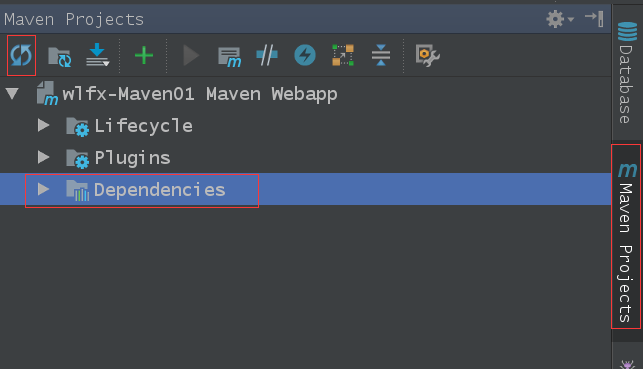Add Maven project with green plus
This screenshot has height=369, width=643.
pyautogui.click(x=144, y=55)
